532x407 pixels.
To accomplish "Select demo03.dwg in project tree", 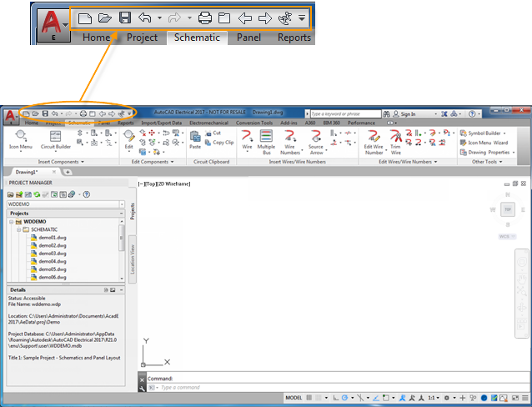I will tap(53, 254).
